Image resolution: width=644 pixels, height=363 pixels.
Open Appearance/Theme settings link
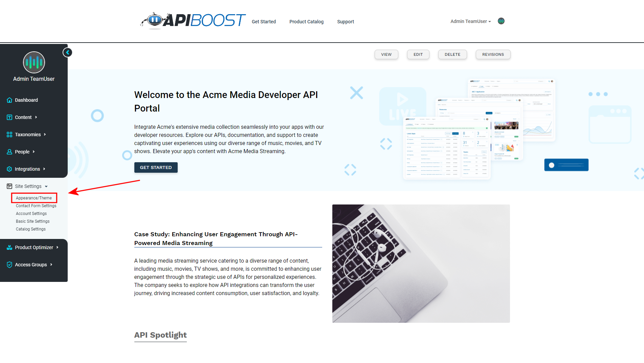(34, 198)
